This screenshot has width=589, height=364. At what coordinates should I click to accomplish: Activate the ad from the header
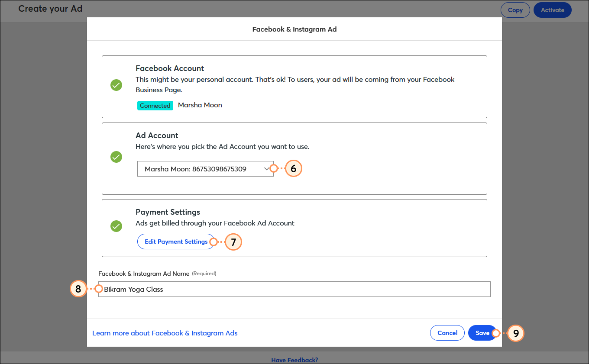point(553,10)
